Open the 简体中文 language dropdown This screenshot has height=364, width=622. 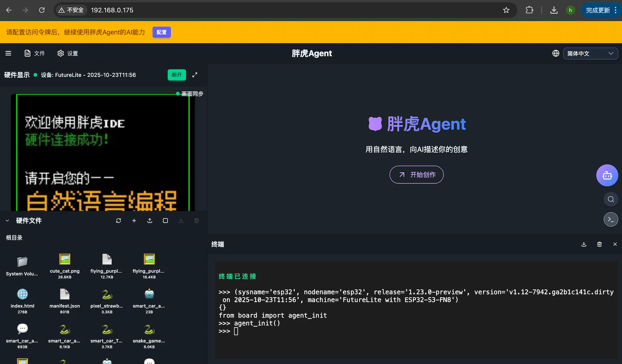[x=590, y=53]
